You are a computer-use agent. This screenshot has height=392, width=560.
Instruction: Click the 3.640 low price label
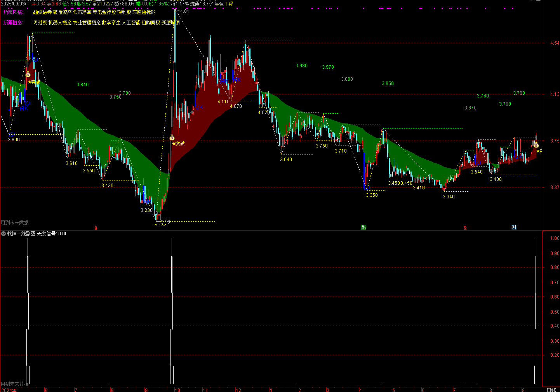286,160
